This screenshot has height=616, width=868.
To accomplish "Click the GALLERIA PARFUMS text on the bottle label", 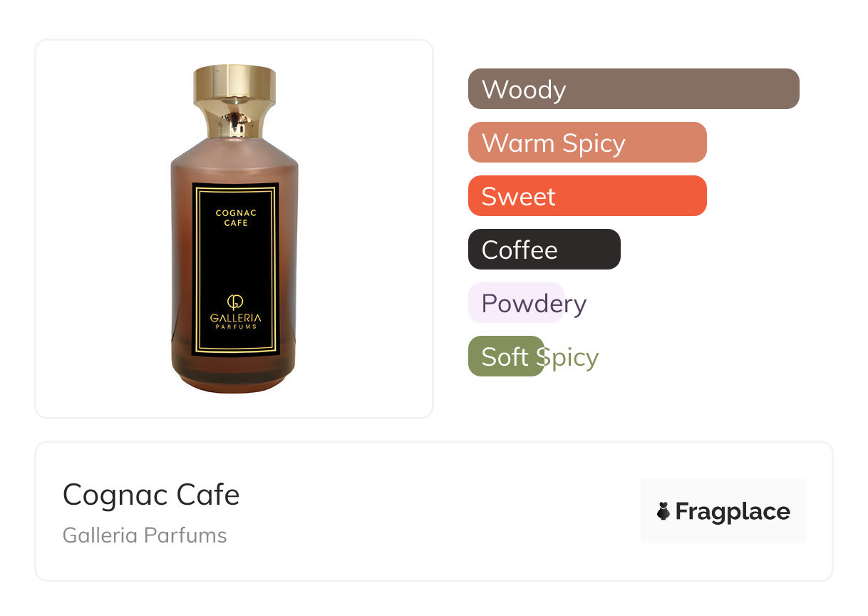I will (235, 321).
